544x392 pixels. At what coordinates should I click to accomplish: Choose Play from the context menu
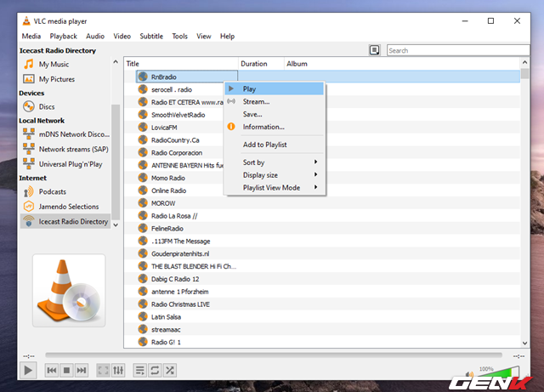pos(275,89)
